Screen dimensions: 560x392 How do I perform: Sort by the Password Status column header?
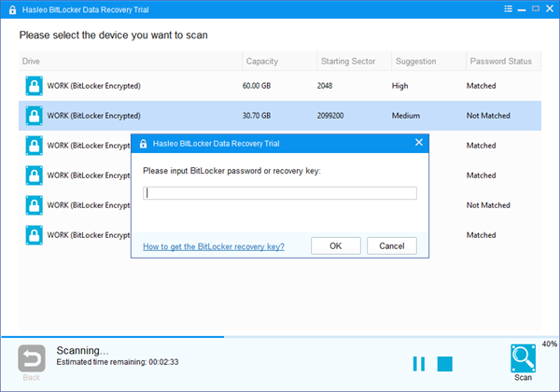498,62
